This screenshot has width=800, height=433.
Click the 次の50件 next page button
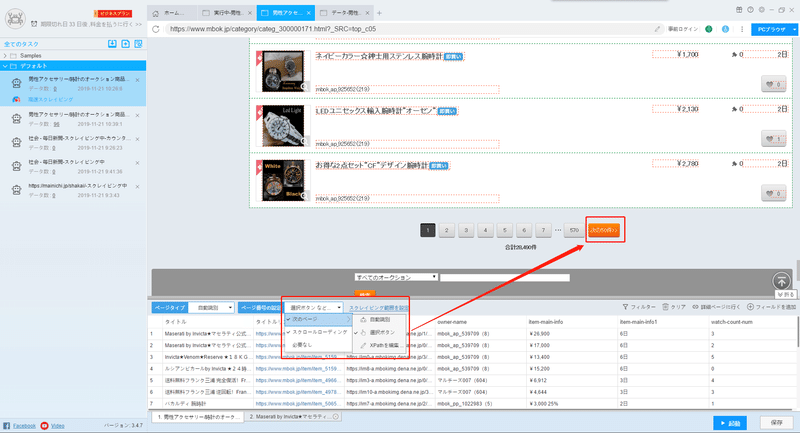(605, 231)
